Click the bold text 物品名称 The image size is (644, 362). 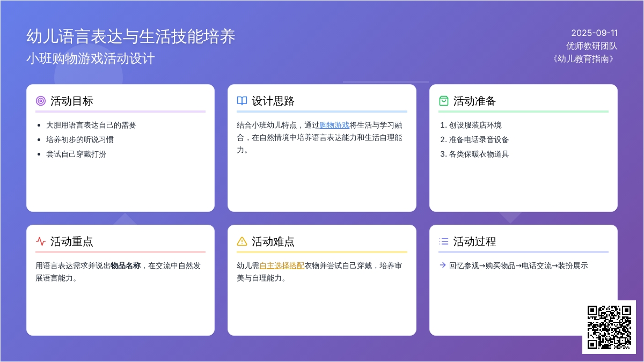126,265
